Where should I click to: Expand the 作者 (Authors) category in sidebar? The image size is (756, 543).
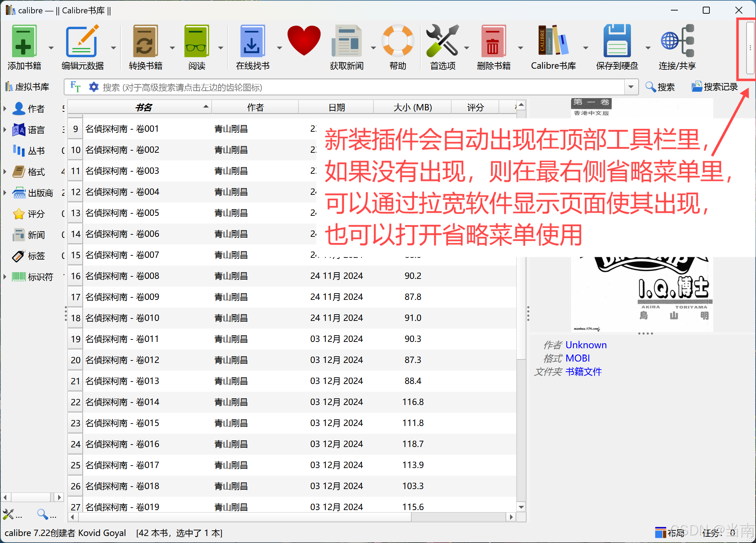[5, 109]
